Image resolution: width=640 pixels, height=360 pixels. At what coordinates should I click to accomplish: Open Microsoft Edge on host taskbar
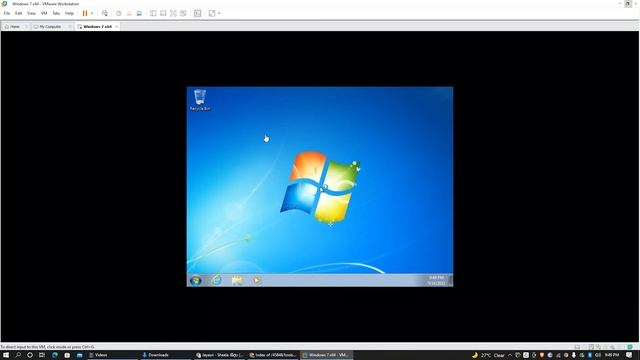(55, 355)
